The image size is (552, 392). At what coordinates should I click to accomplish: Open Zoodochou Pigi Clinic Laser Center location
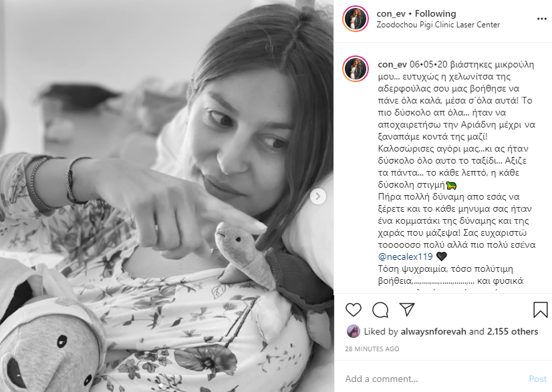[x=438, y=25]
